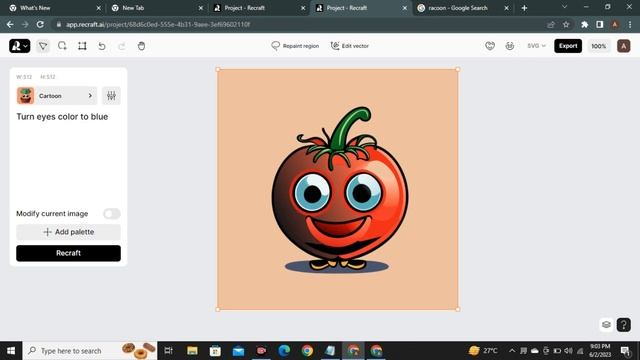Undo the last action
Viewport: 640px width, 360px height.
click(x=102, y=46)
